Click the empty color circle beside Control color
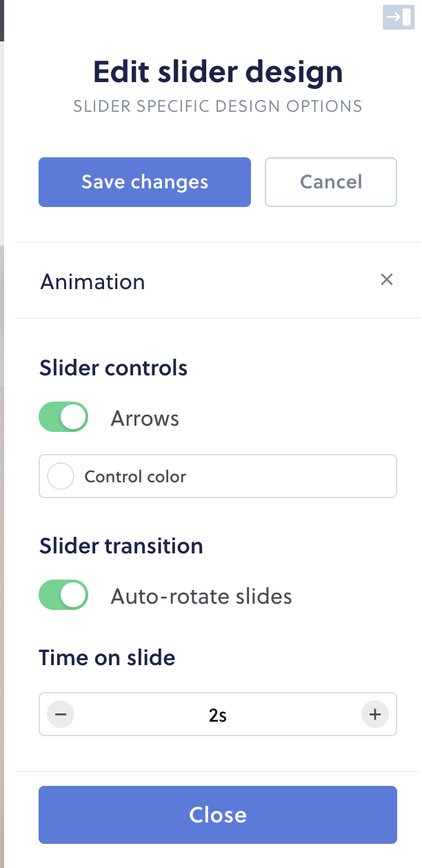Image resolution: width=422 pixels, height=868 pixels. [61, 476]
